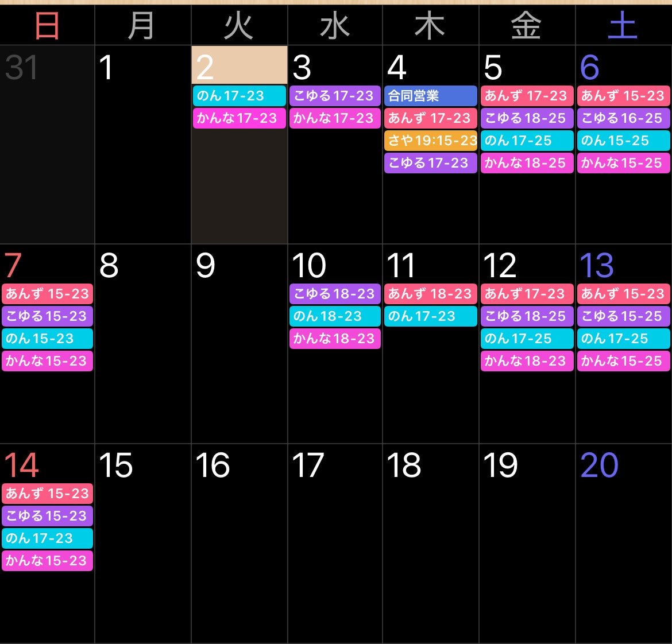Open the あんず 15-23 event on day 14
Image resolution: width=672 pixels, height=644 pixels.
(48, 493)
